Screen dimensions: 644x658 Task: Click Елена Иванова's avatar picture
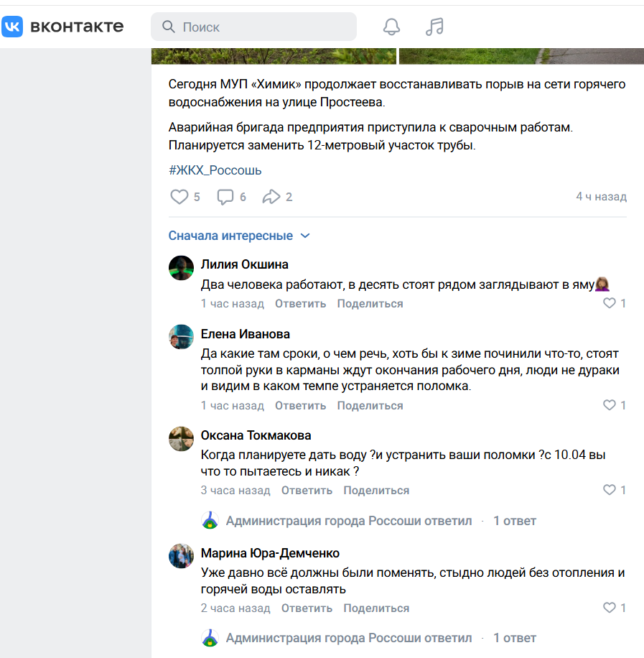tap(181, 336)
